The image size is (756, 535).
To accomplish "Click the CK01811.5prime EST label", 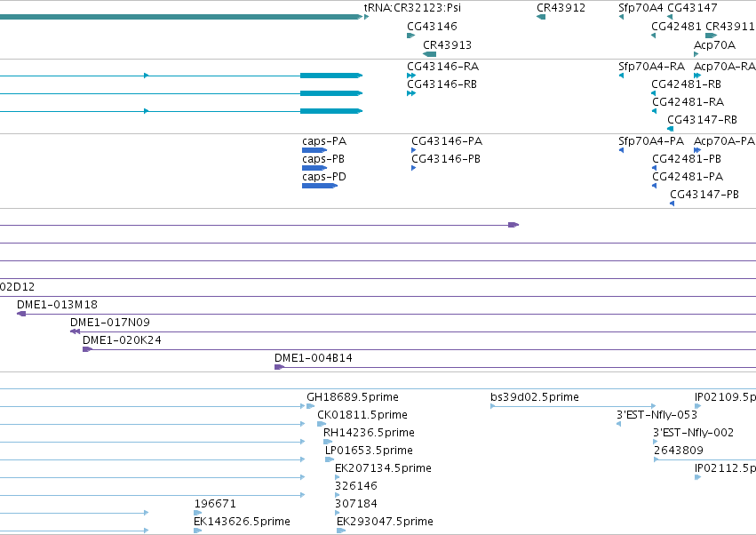I will [x=362, y=415].
